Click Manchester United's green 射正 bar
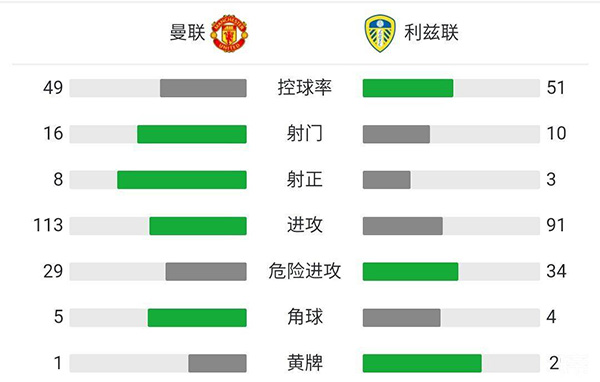This screenshot has width=600, height=382. click(x=182, y=180)
